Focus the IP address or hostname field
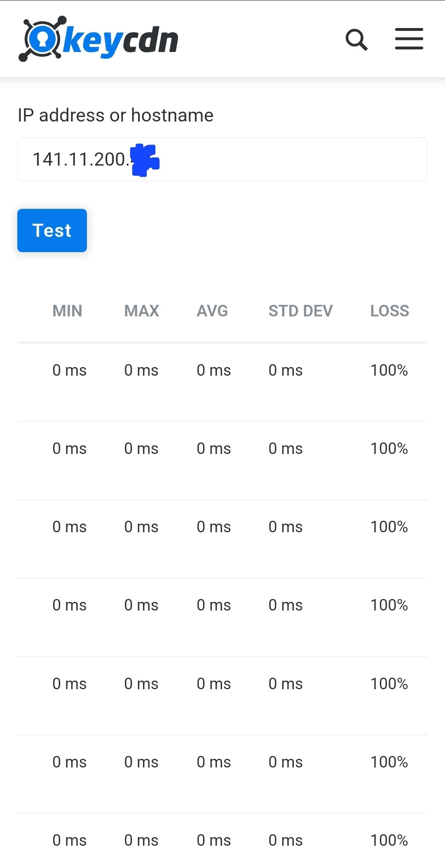Viewport: 445px width, 868px height. tap(222, 159)
